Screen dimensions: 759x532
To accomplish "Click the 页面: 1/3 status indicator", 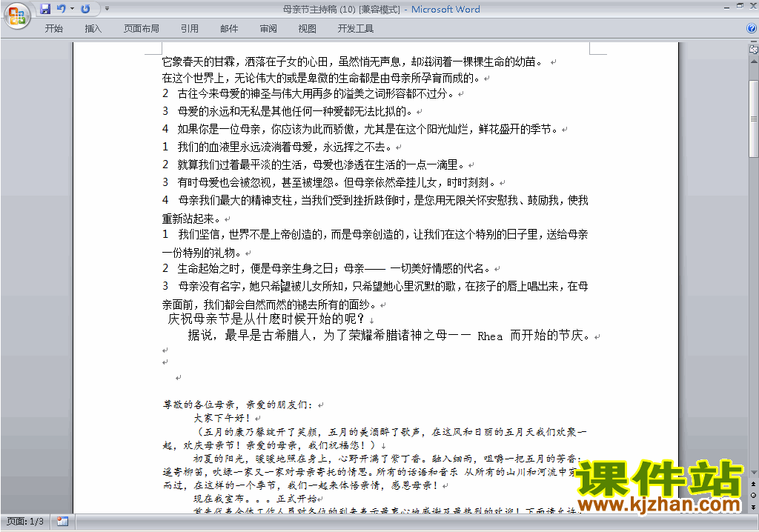I will [25, 522].
